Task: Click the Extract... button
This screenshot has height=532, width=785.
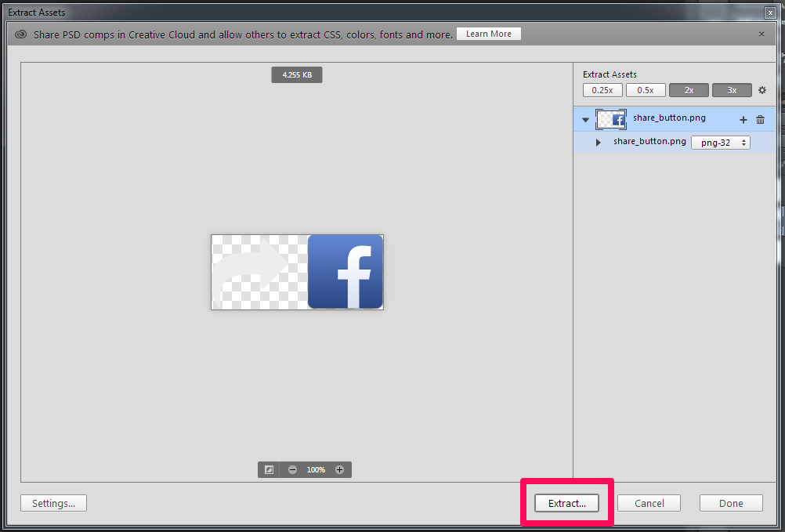Action: 566,503
